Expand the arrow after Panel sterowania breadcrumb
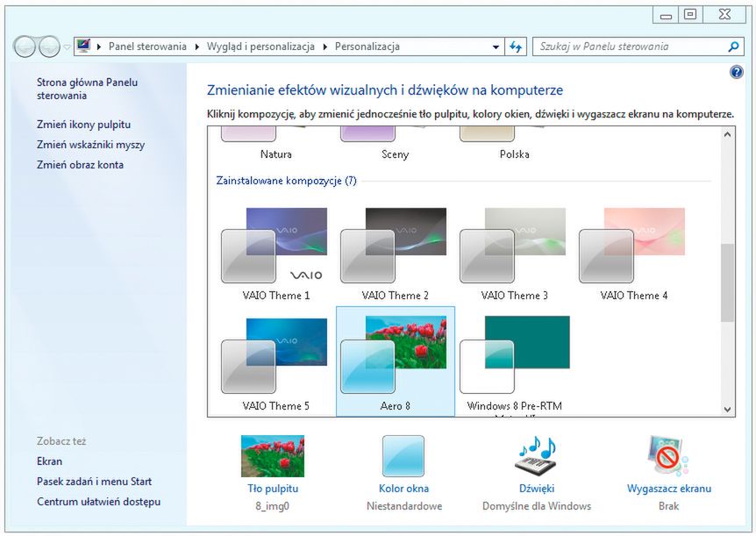756x536 pixels. pos(196,46)
